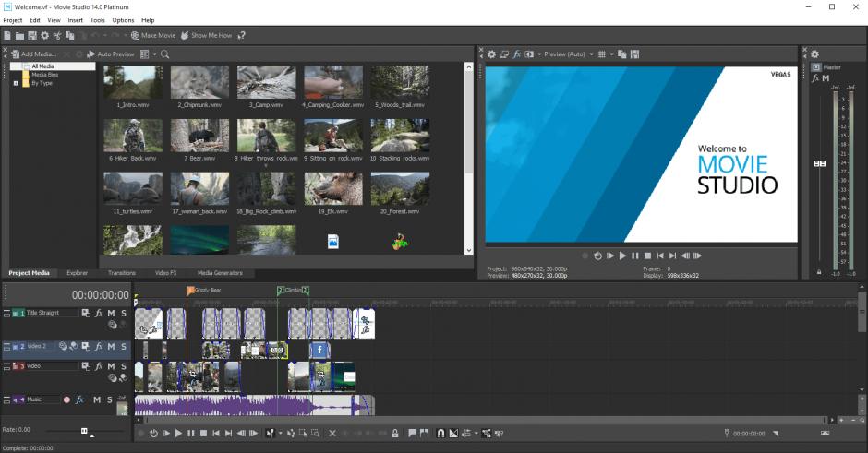Viewport: 868px width, 453px height.
Task: Open track FX on Title Straight track
Action: point(99,313)
